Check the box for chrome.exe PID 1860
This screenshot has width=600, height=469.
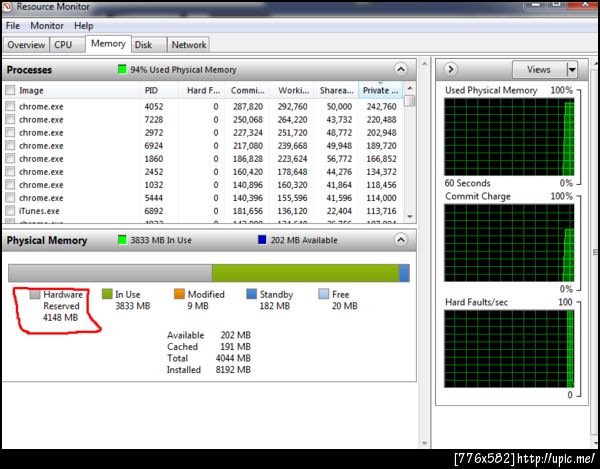point(10,158)
